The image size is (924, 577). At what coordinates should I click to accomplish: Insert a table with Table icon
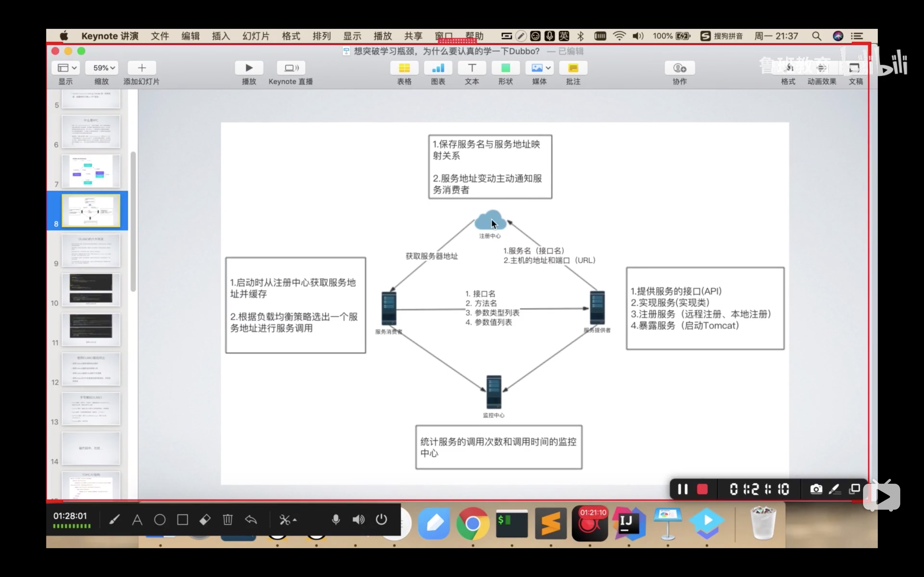click(404, 68)
